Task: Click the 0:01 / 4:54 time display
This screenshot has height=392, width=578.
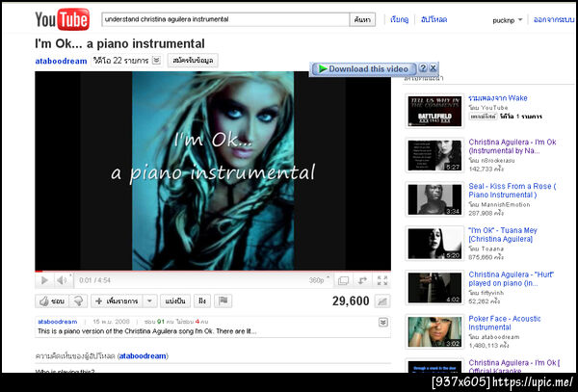Action: pos(94,280)
